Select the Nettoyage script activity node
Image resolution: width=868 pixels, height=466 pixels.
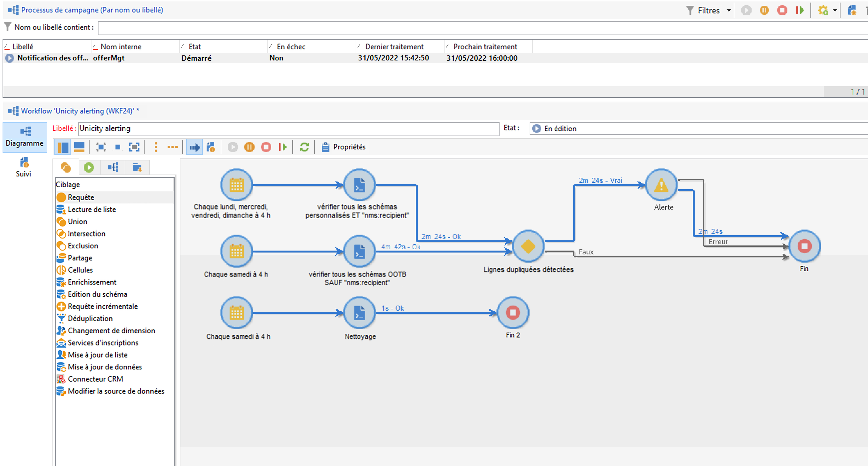click(x=359, y=313)
